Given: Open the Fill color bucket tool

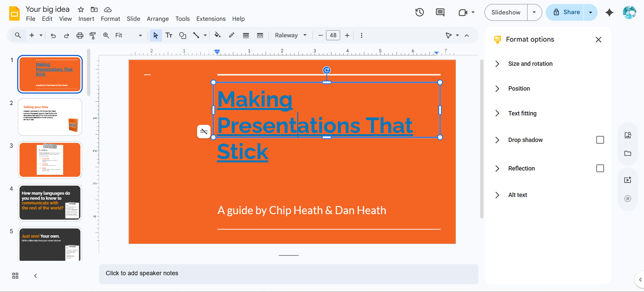Looking at the screenshot, I should [x=218, y=35].
